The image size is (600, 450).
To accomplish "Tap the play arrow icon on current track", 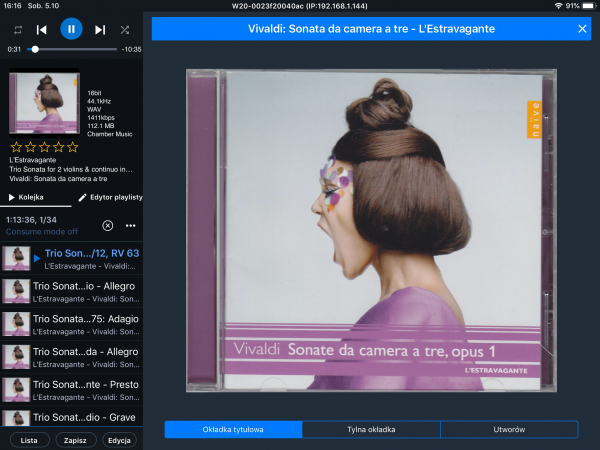I will pos(37,259).
